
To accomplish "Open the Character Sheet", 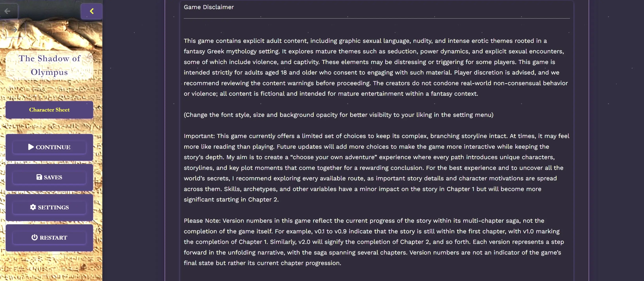I will 49,110.
